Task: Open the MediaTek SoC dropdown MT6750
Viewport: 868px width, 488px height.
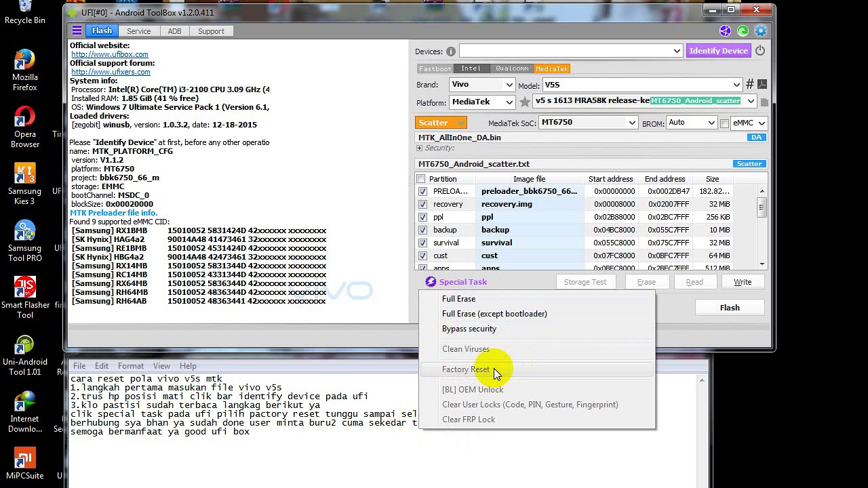Action: [589, 123]
